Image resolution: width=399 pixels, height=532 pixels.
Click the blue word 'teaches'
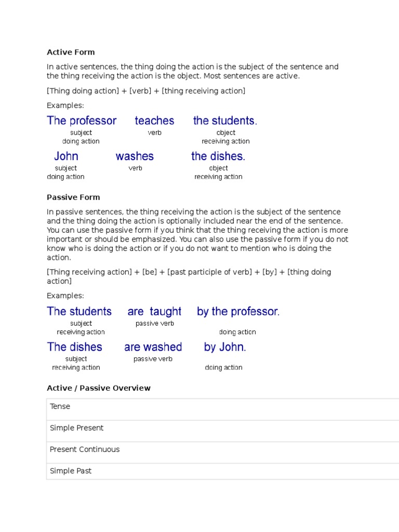click(x=154, y=121)
